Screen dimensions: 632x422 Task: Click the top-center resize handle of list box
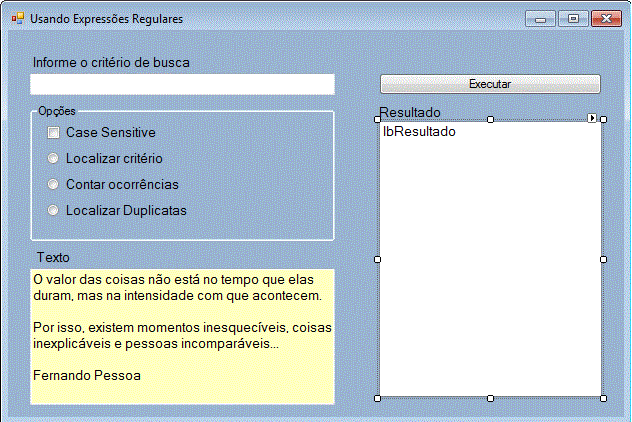point(490,119)
